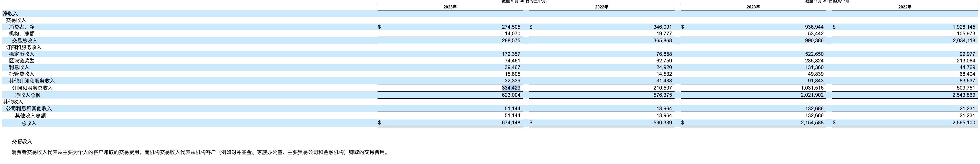
Task: Select the 区块链奖励 row label
Action: [x=22, y=60]
